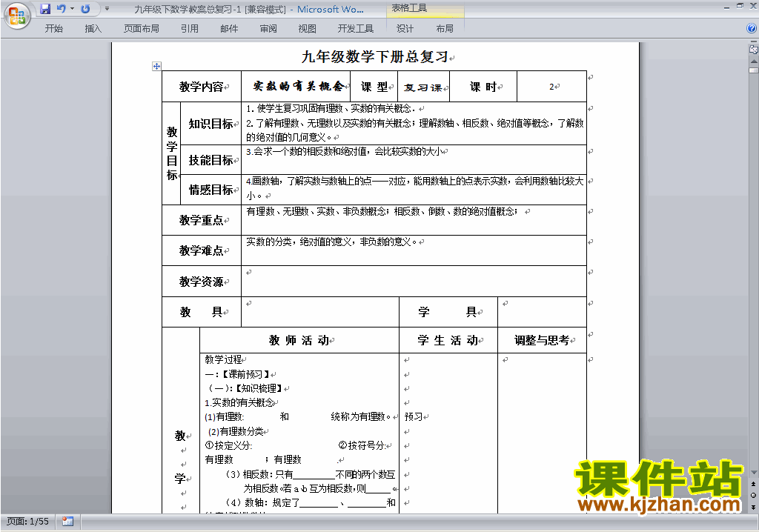Screen dimensions: 759x532
Task: Click the vertical scrollbar down arrow
Action: tap(754, 473)
